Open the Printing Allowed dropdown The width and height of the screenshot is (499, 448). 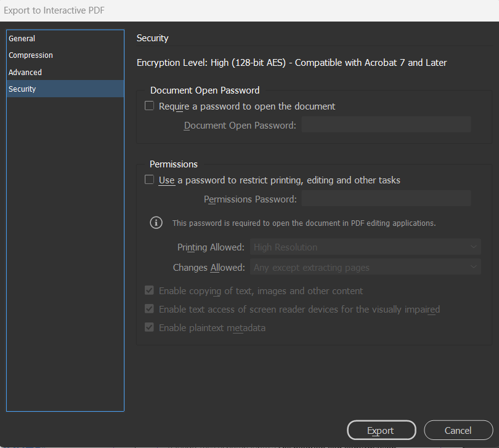(363, 247)
